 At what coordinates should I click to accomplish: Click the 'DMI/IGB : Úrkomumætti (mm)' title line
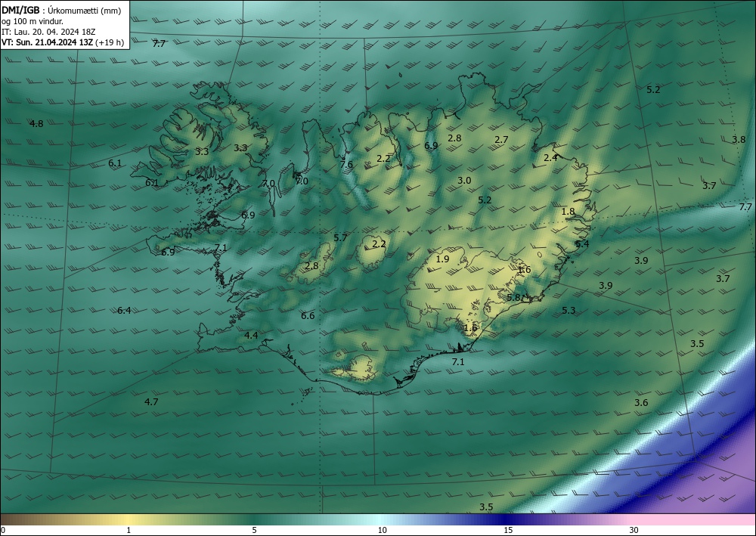[x=61, y=11]
